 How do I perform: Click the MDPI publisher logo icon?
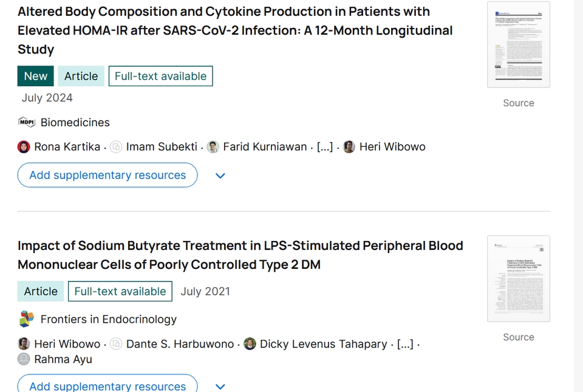tap(27, 123)
